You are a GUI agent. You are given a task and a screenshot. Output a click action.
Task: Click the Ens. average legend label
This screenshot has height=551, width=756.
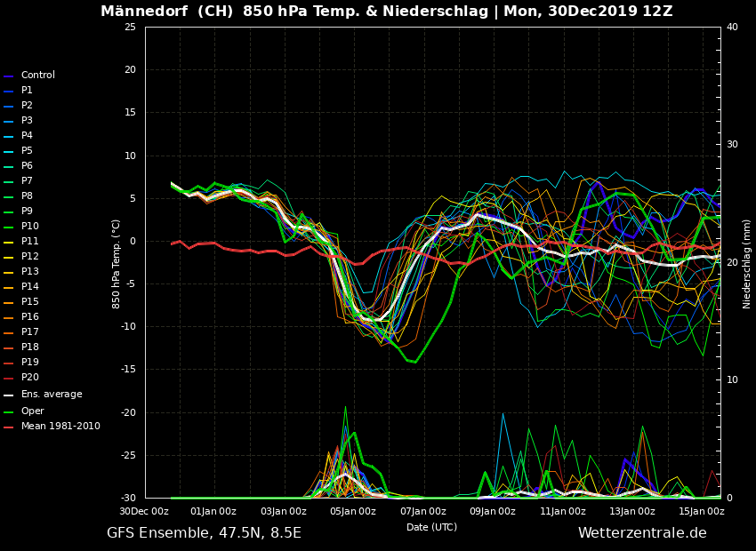[52, 395]
